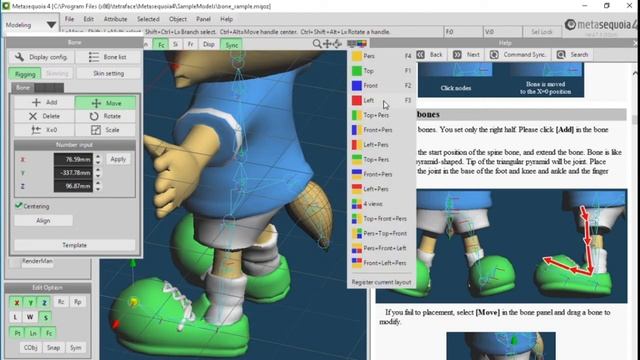Choose Left view layout
Image resolution: width=640 pixels, height=360 pixels.
pos(382,100)
